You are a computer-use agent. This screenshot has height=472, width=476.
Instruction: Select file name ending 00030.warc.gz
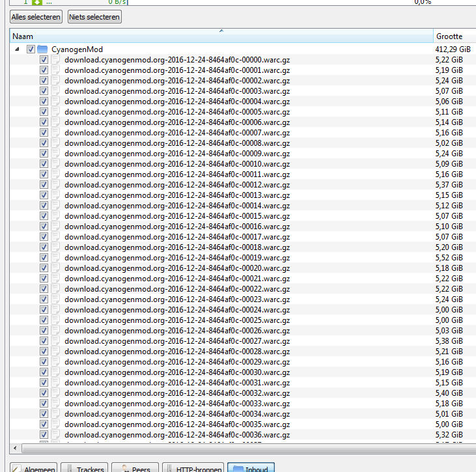pyautogui.click(x=177, y=372)
